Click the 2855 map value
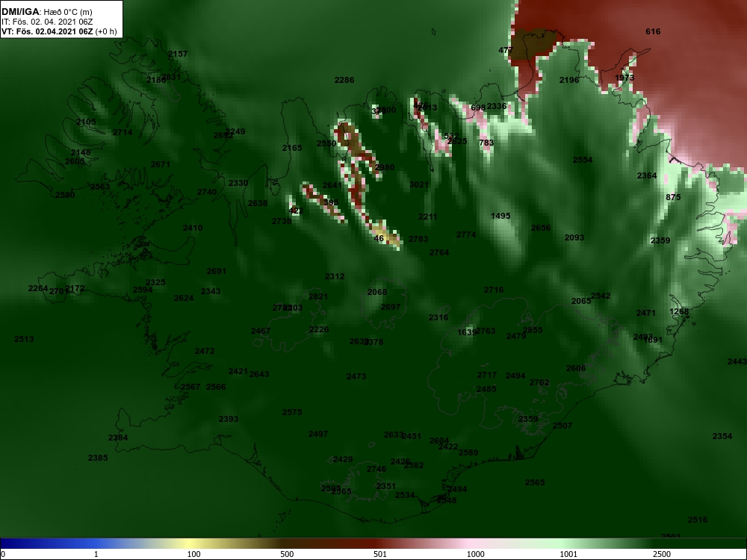The width and height of the screenshot is (747, 560). point(533,330)
